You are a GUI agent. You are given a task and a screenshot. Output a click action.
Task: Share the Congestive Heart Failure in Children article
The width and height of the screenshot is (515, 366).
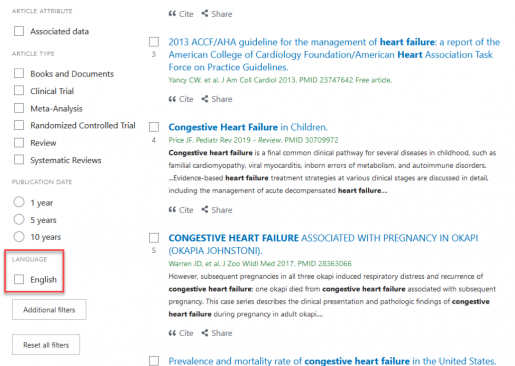pyautogui.click(x=217, y=210)
